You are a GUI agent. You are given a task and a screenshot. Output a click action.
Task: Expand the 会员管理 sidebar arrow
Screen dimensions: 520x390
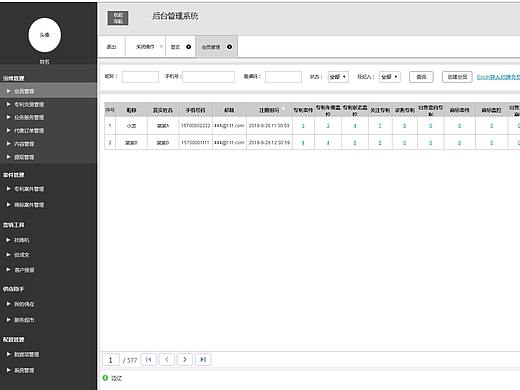pyautogui.click(x=9, y=91)
